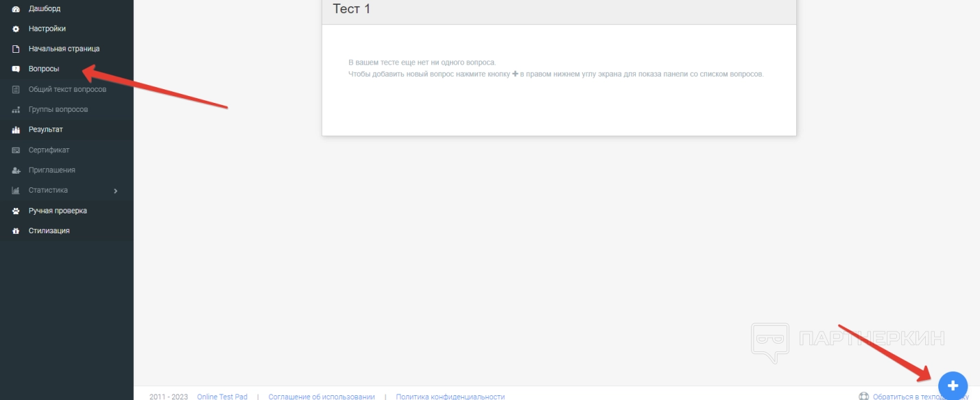
Task: Click the Дашборд gauge icon
Action: click(x=16, y=9)
